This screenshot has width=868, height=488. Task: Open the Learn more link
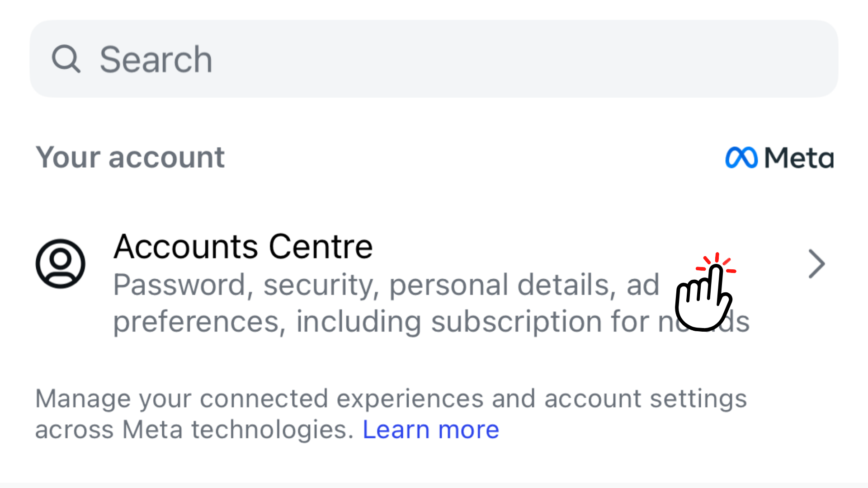[431, 429]
